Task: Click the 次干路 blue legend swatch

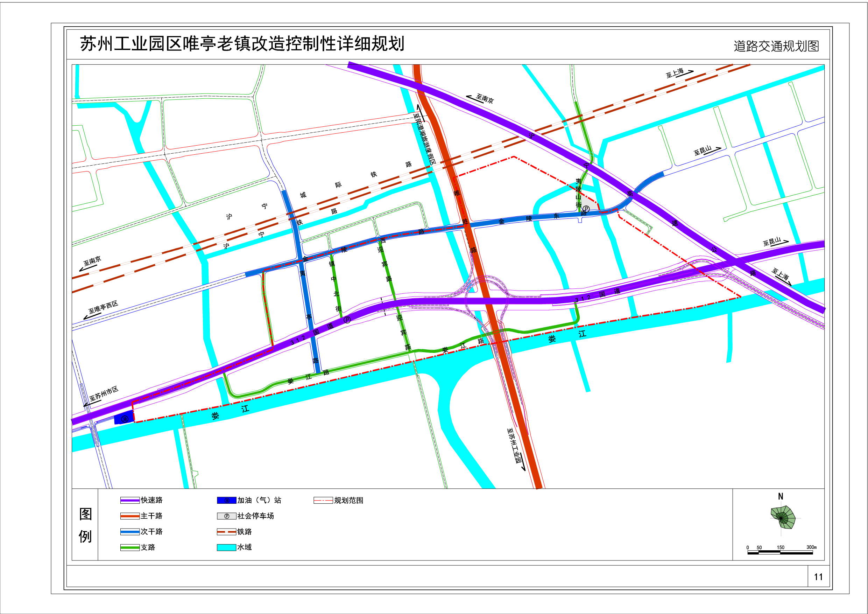Action: point(130,532)
